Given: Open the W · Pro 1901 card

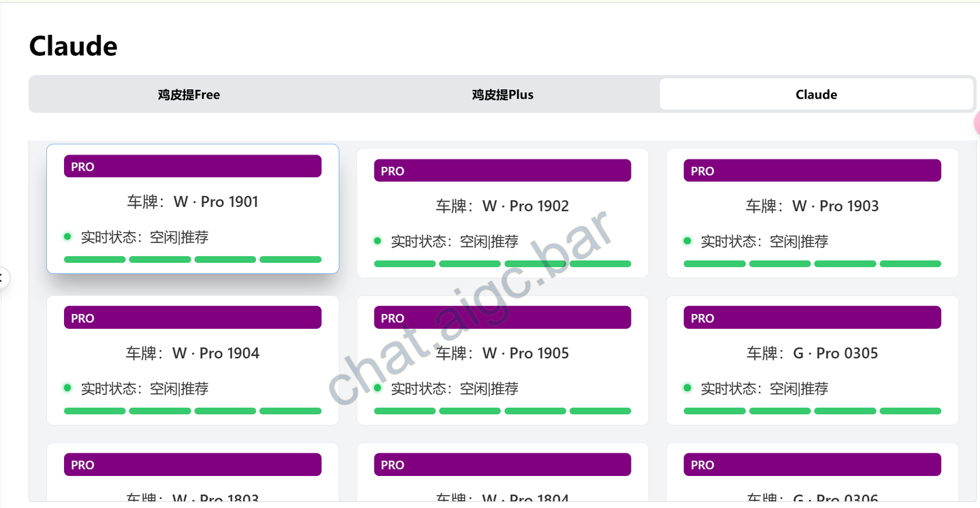Looking at the screenshot, I should tap(193, 208).
